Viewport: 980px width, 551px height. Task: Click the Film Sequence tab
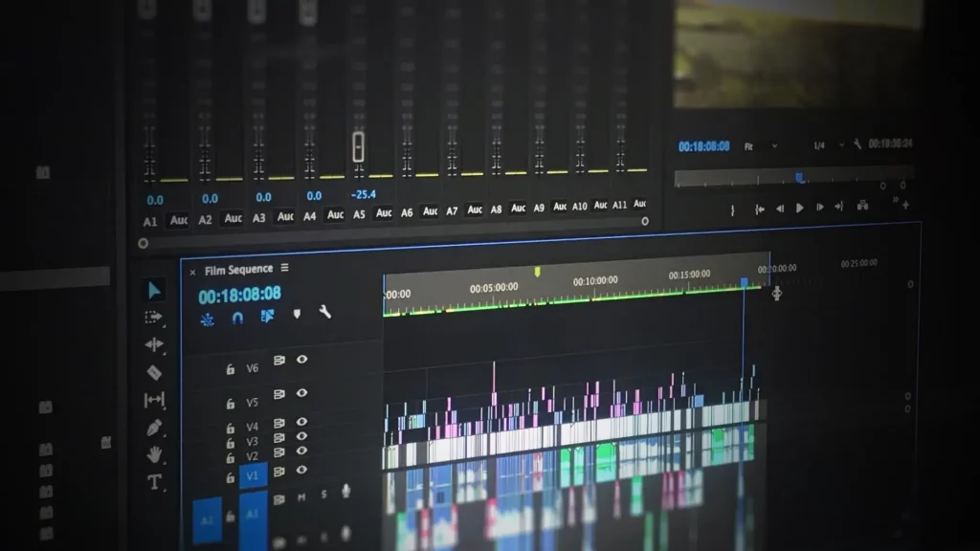(238, 270)
